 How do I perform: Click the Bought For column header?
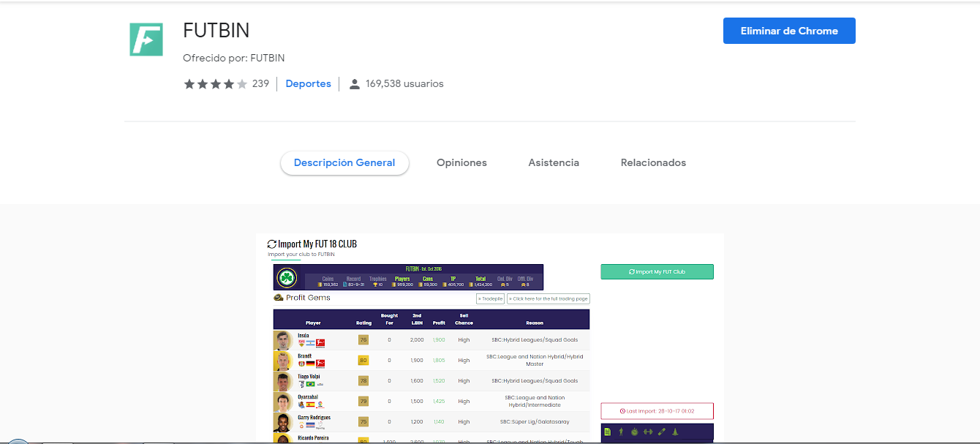point(390,319)
